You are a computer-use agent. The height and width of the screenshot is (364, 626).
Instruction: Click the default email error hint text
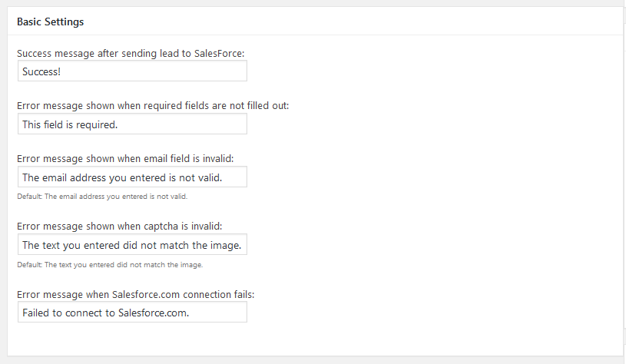102,197
